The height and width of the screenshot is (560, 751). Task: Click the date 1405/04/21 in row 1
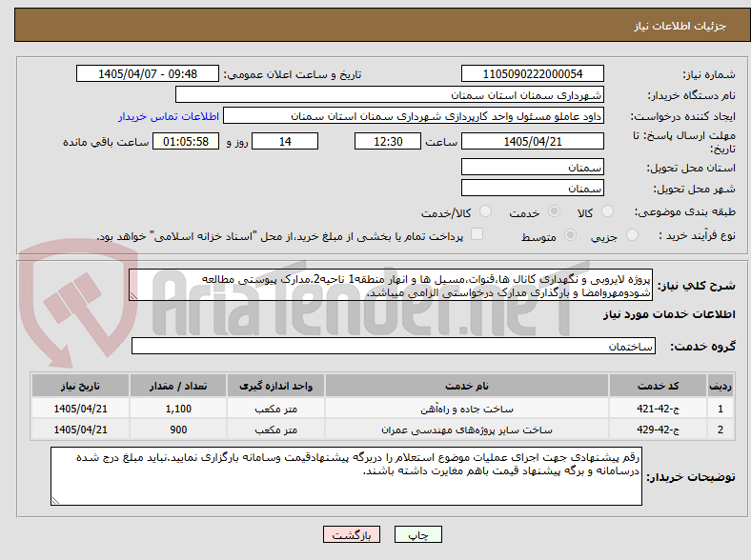80,409
